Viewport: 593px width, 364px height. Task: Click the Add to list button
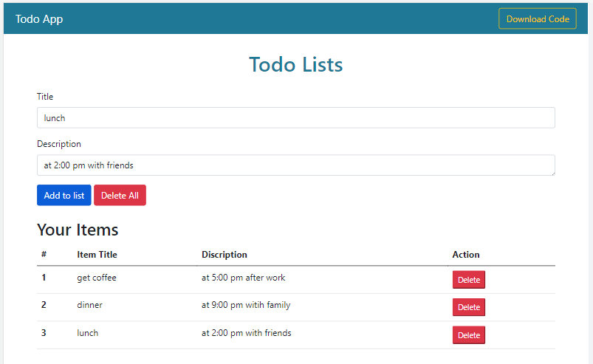click(64, 196)
